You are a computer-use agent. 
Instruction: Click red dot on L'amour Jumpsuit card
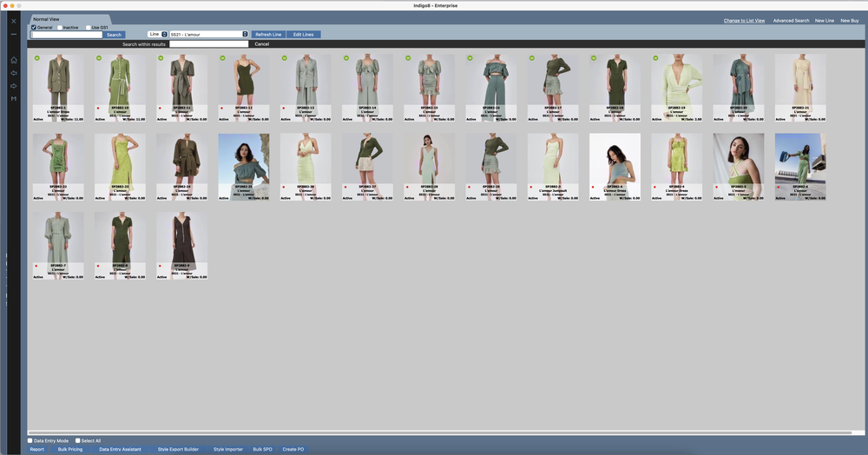[531, 187]
